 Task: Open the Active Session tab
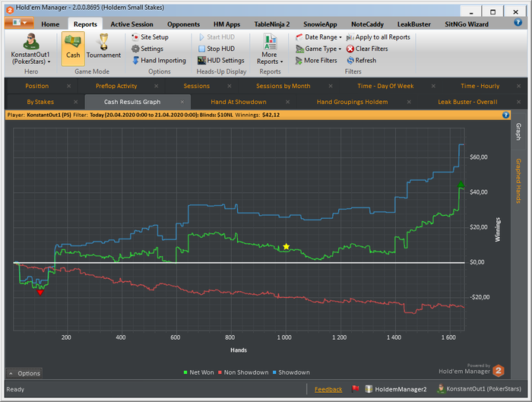131,24
